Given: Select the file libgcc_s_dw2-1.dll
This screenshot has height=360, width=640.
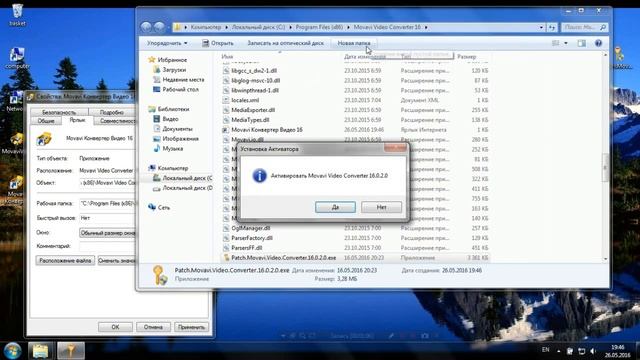Looking at the screenshot, I should tap(254, 71).
